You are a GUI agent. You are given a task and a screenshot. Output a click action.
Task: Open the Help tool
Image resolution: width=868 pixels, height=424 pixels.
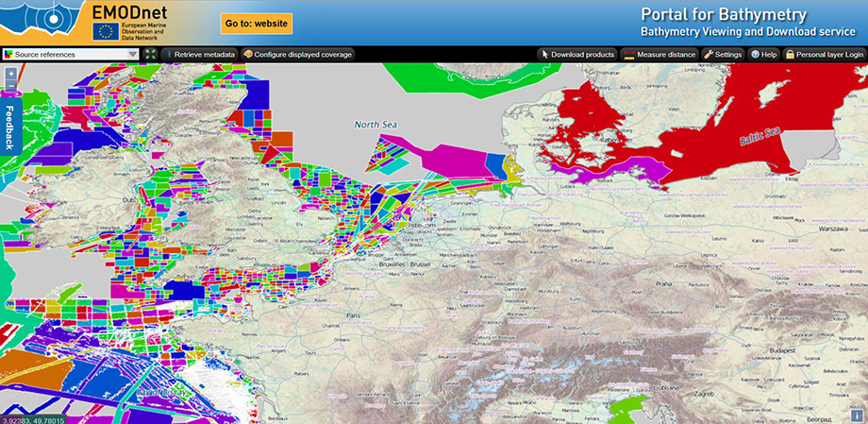(763, 55)
